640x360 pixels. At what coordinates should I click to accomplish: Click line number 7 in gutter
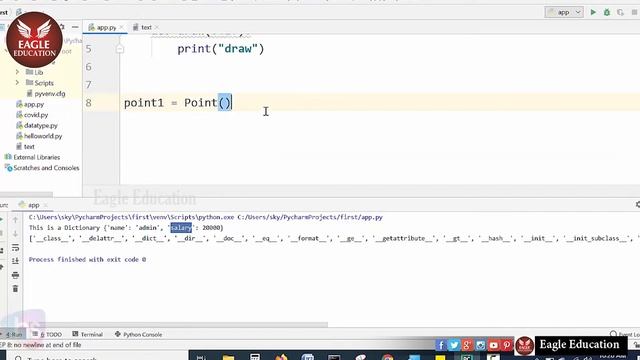coord(89,85)
